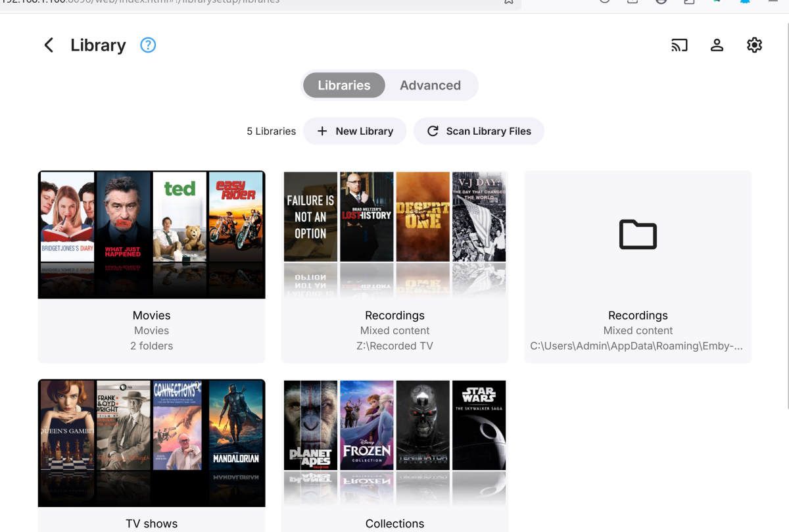Click the C:\Users\Admin\AppData path text
The height and width of the screenshot is (532, 789).
(636, 346)
